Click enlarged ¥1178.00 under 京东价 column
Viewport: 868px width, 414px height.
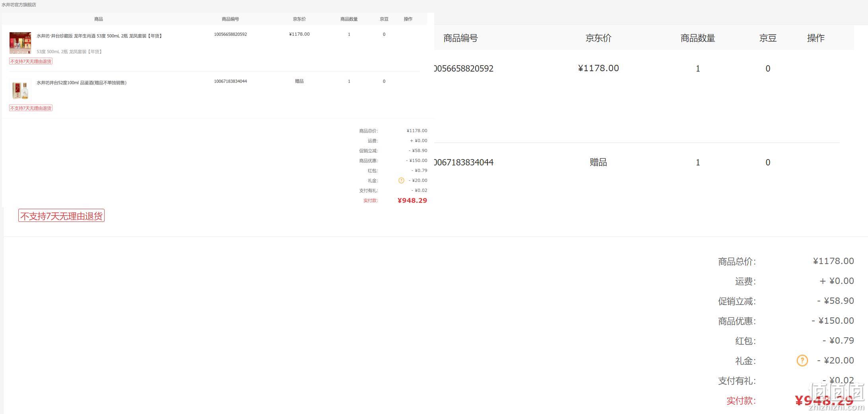pyautogui.click(x=598, y=68)
